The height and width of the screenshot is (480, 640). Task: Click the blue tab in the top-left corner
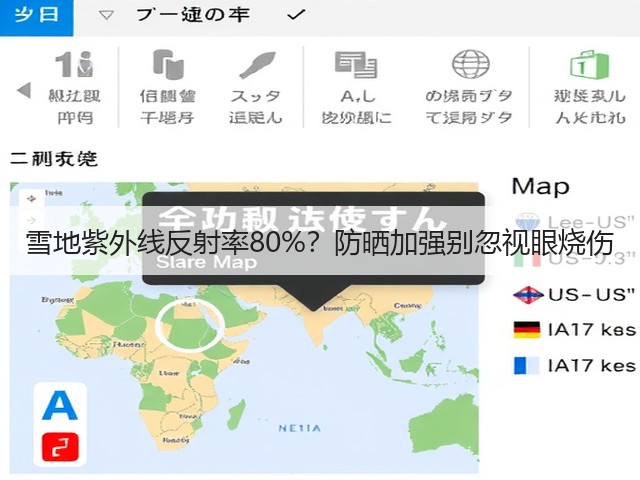point(36,16)
